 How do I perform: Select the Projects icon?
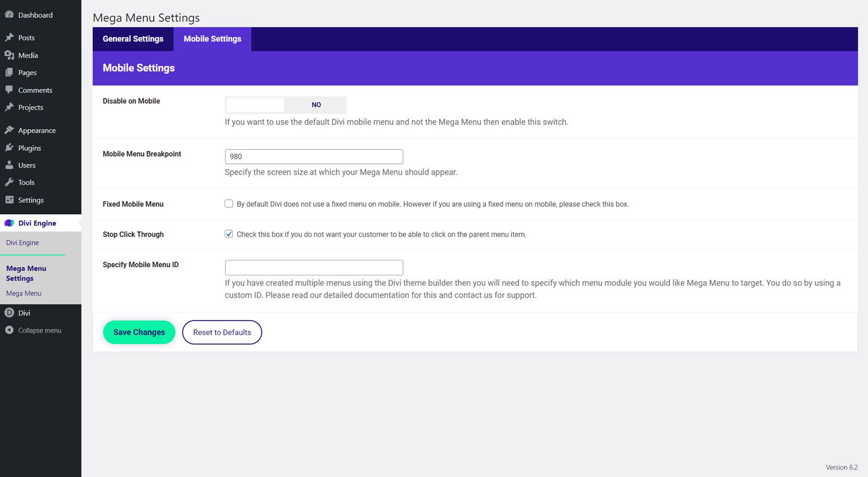(9, 107)
